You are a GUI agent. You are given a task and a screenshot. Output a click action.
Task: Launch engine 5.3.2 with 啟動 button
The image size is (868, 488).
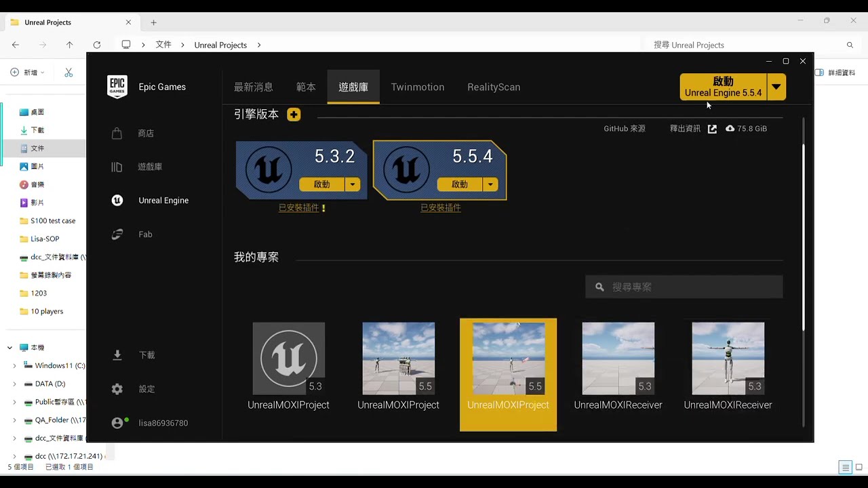point(322,184)
